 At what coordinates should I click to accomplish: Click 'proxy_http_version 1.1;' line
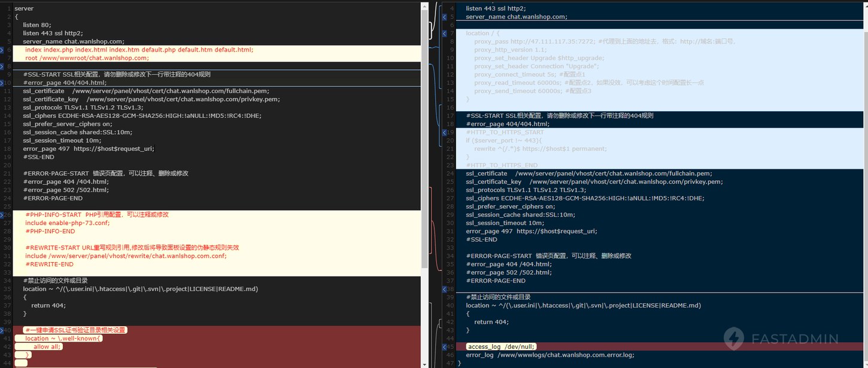[x=510, y=50]
